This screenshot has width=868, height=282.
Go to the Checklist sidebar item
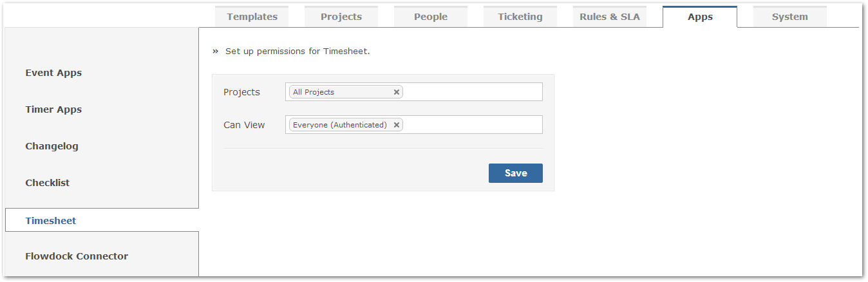[x=48, y=183]
